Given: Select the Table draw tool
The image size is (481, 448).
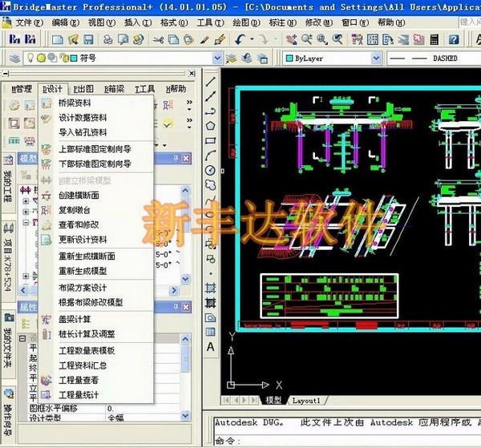Looking at the screenshot, I should tap(210, 332).
